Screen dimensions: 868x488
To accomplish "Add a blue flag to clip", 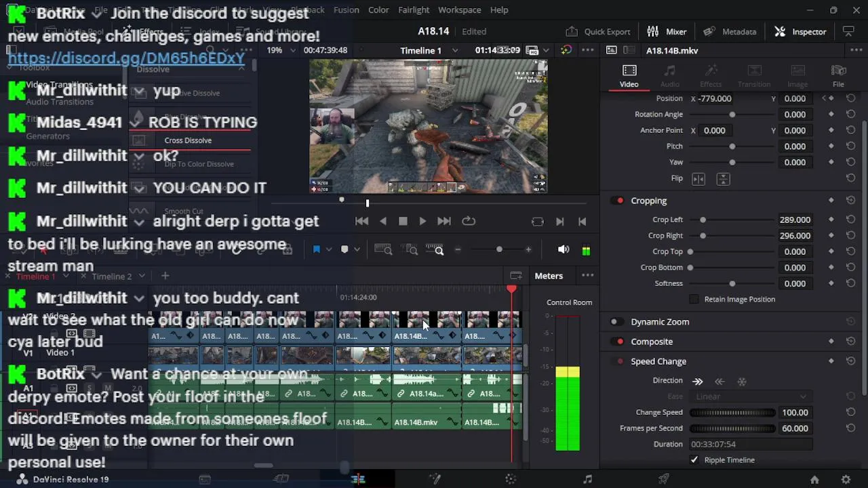I will 316,249.
